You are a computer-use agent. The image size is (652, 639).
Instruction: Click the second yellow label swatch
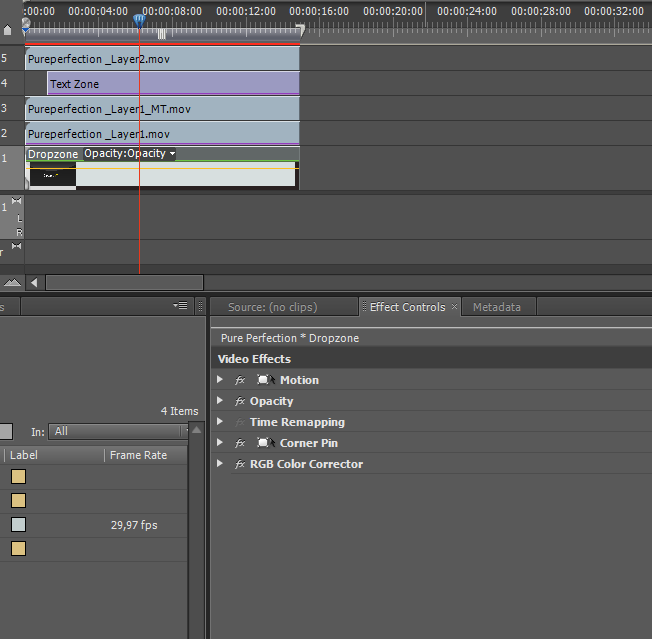pyautogui.click(x=18, y=501)
